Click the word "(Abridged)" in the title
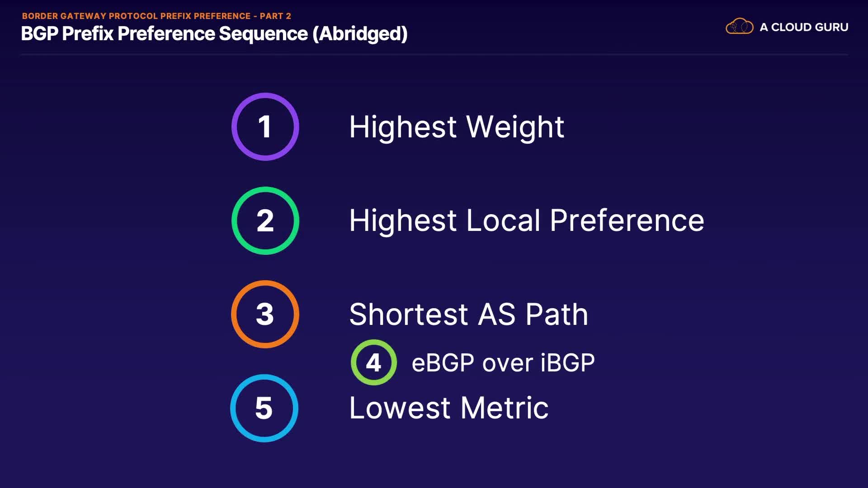The height and width of the screenshot is (488, 868). click(x=360, y=34)
